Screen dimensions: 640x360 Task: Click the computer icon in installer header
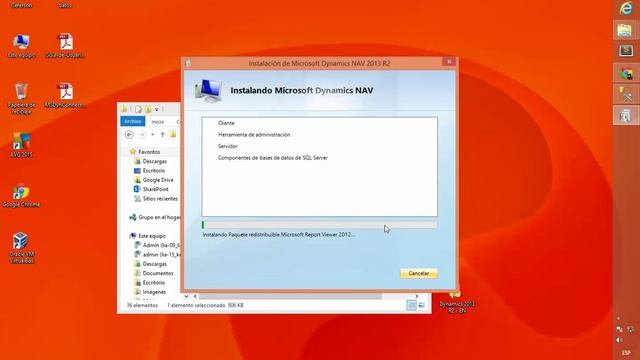coord(208,91)
